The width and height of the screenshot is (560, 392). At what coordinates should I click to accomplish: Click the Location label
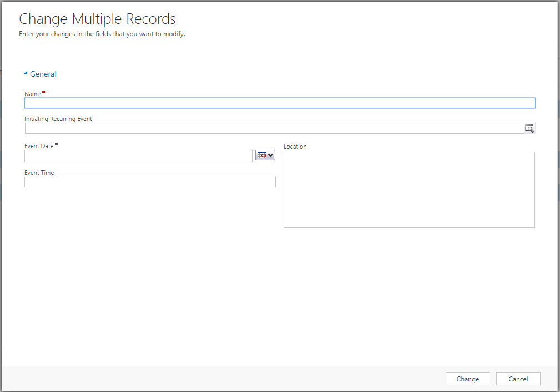(295, 147)
